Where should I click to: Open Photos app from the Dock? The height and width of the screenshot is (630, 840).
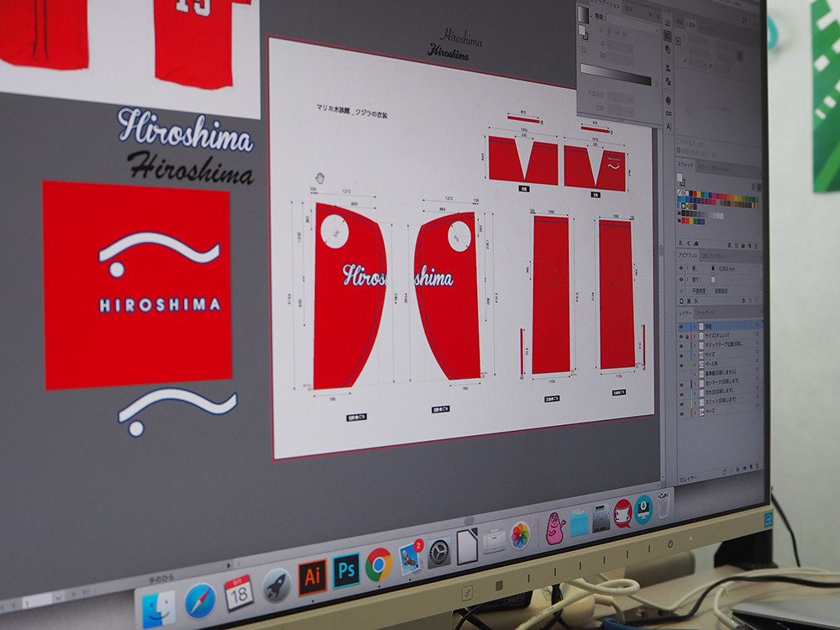520,535
